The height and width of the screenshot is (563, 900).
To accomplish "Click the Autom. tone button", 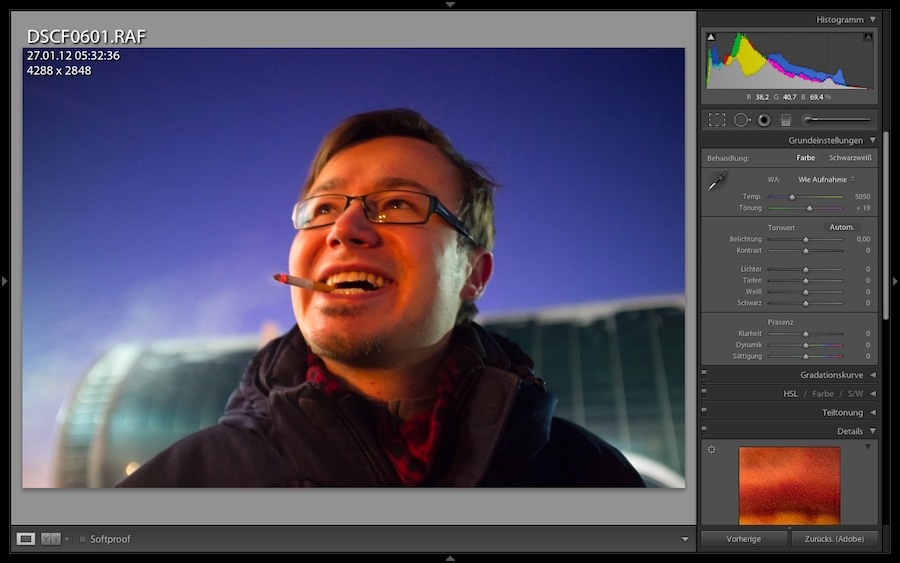I will click(x=842, y=227).
